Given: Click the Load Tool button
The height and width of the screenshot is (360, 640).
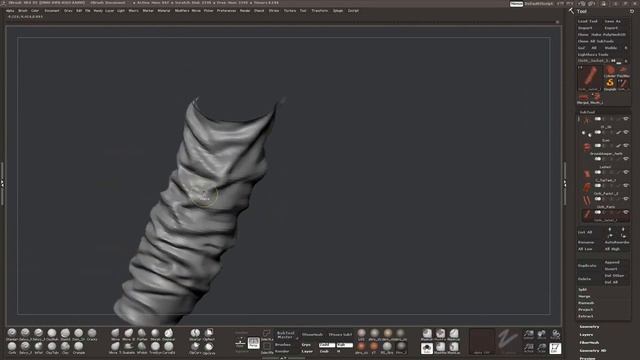Looking at the screenshot, I should pos(588,21).
